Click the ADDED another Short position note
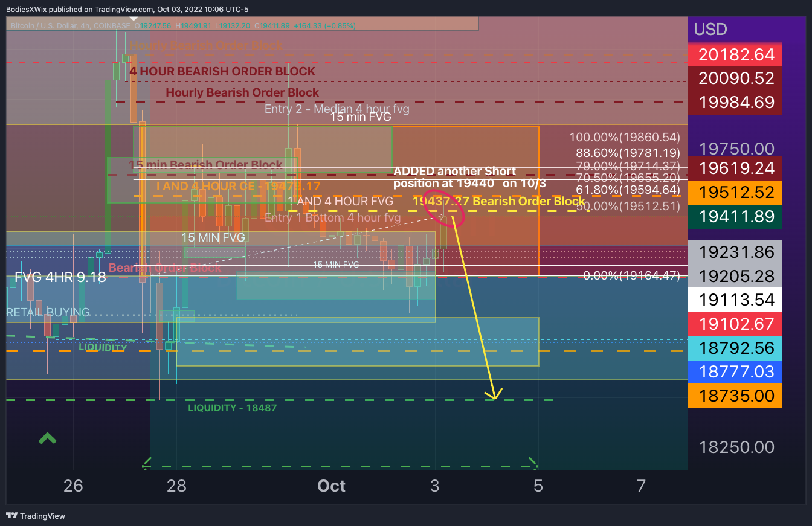812x526 pixels. click(470, 177)
